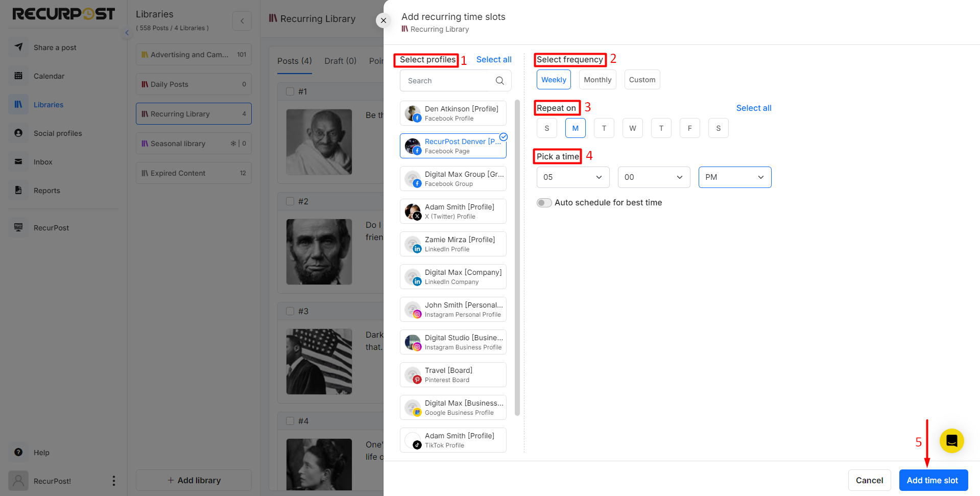Close the Add recurring time slots panel
The height and width of the screenshot is (496, 980).
tap(384, 20)
